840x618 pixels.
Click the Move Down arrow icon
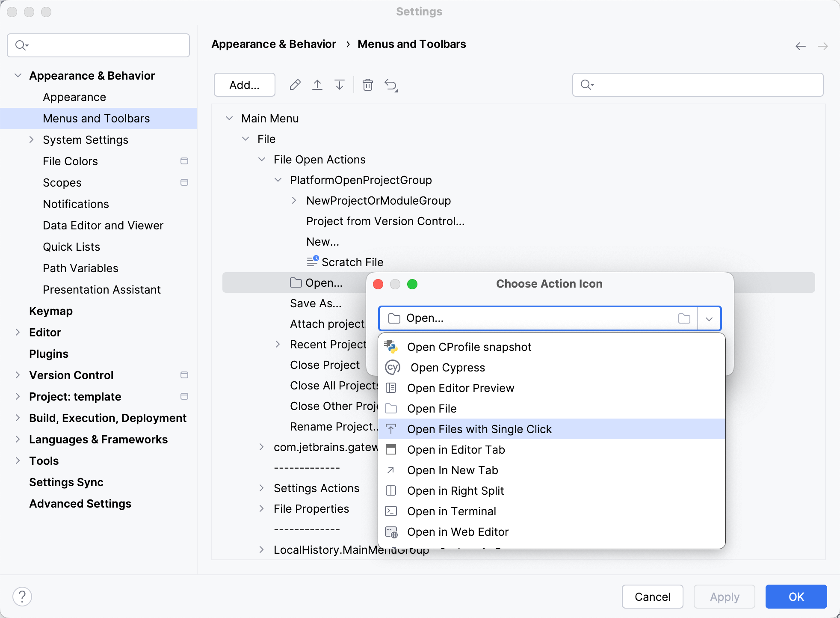340,85
